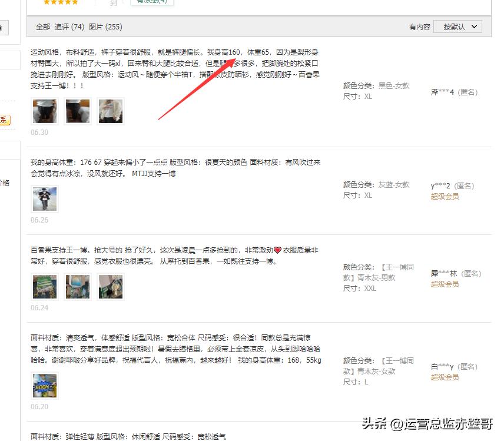Open 超级会员 badge under reviewer y***2
This screenshot has width=504, height=441.
click(444, 196)
